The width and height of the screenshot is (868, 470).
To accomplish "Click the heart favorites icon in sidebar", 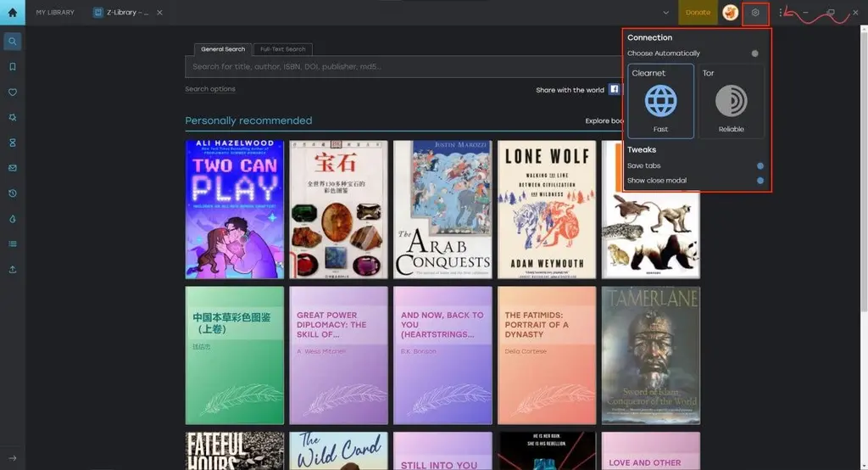I will point(12,92).
